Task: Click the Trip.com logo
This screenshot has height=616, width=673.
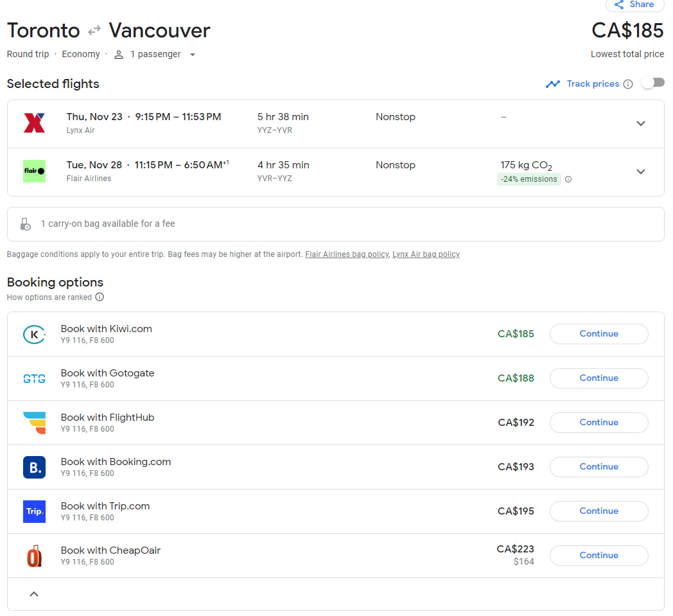Action: [34, 511]
